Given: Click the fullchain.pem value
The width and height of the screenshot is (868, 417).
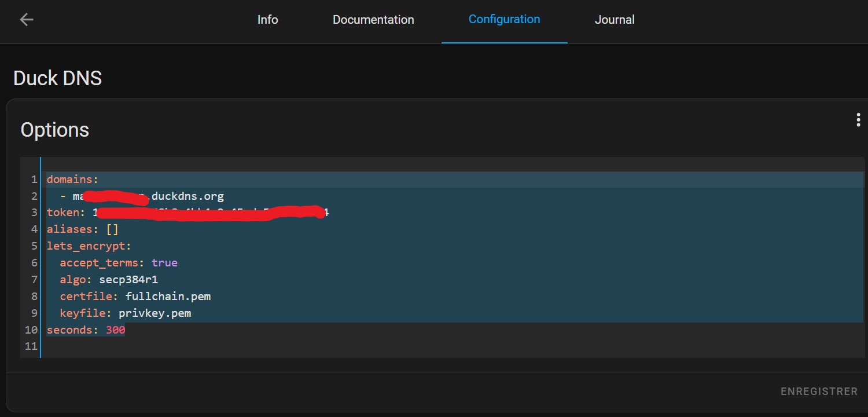Looking at the screenshot, I should click(168, 296).
